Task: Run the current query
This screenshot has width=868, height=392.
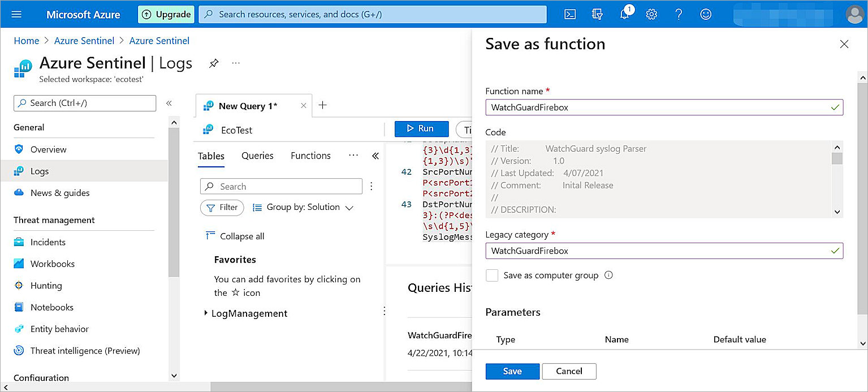Action: click(x=421, y=128)
